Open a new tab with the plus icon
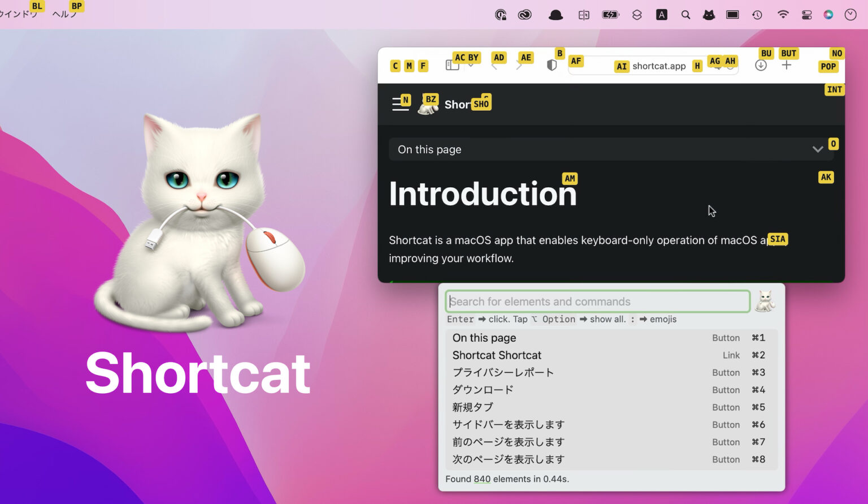Screen dimensions: 868x504 pos(787,64)
